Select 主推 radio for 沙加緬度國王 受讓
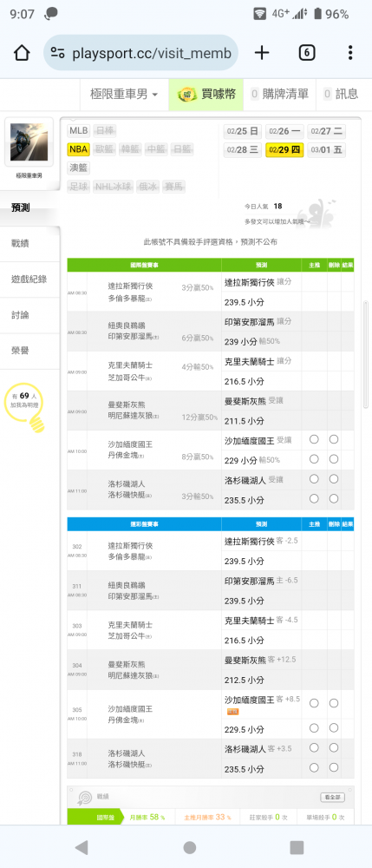Viewport: 372px width, 868px height. (314, 439)
